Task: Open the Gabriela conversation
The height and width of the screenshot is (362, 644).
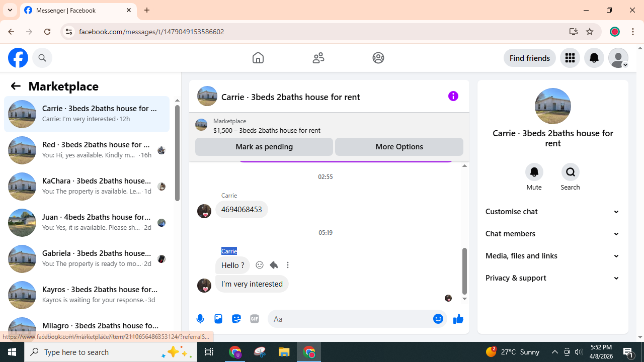Action: [x=87, y=259]
